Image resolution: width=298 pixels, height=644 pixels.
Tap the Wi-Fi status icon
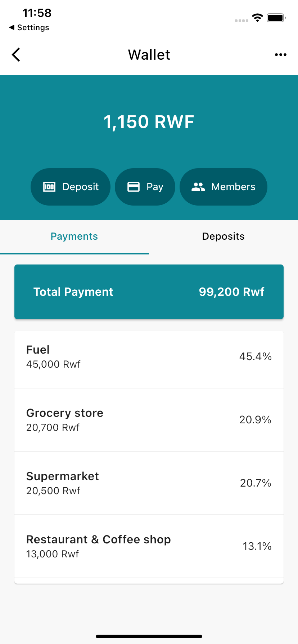point(257,18)
